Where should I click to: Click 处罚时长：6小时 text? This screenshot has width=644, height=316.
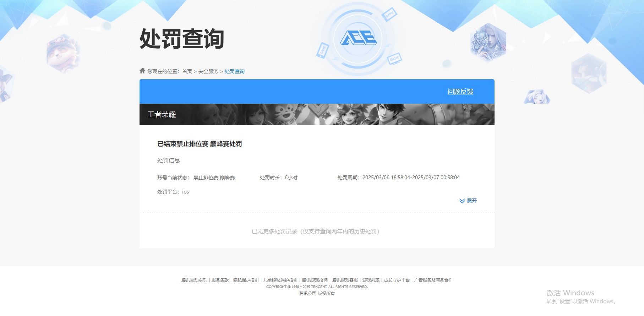point(279,178)
